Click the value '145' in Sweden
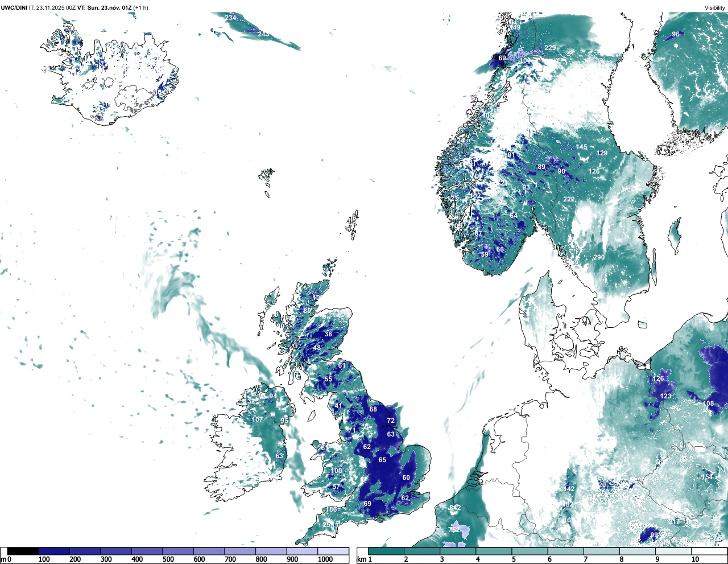Image resolution: width=728 pixels, height=564 pixels. coord(581,147)
